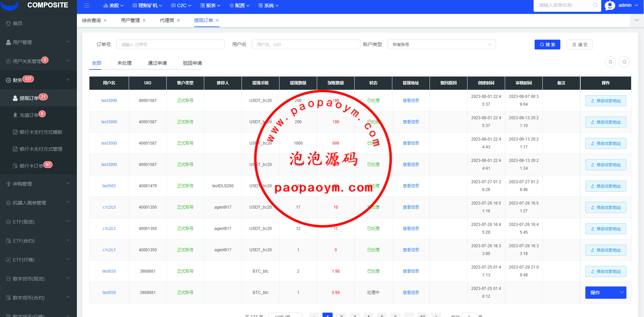Screen dimensions: 644x317
Task: Open the 美股 top menu dropdown
Action: (113, 5)
